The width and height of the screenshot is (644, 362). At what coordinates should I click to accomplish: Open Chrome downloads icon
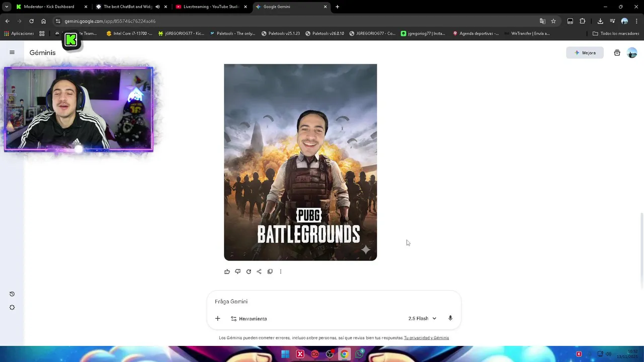(600, 21)
